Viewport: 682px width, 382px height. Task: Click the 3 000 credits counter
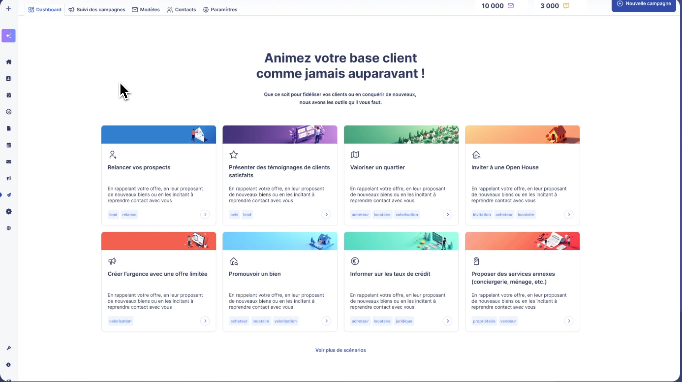coord(555,6)
